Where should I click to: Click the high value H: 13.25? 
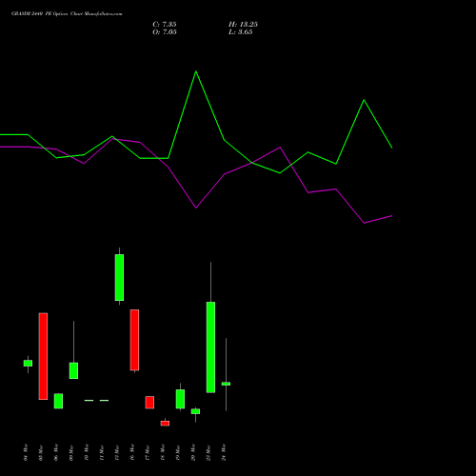[243, 25]
